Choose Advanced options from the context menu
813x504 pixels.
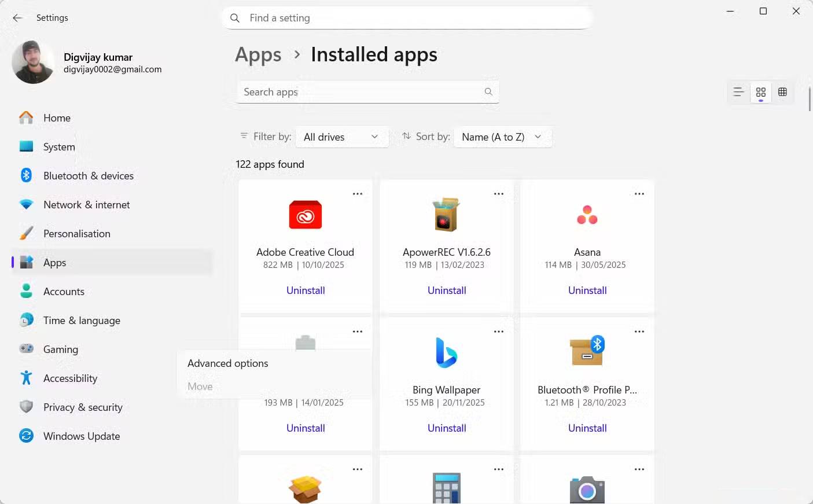(x=227, y=363)
